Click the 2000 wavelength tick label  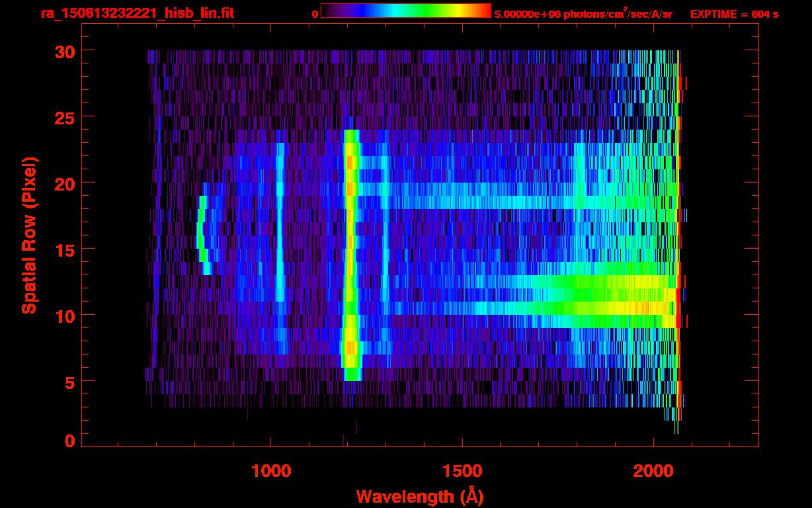(x=653, y=471)
